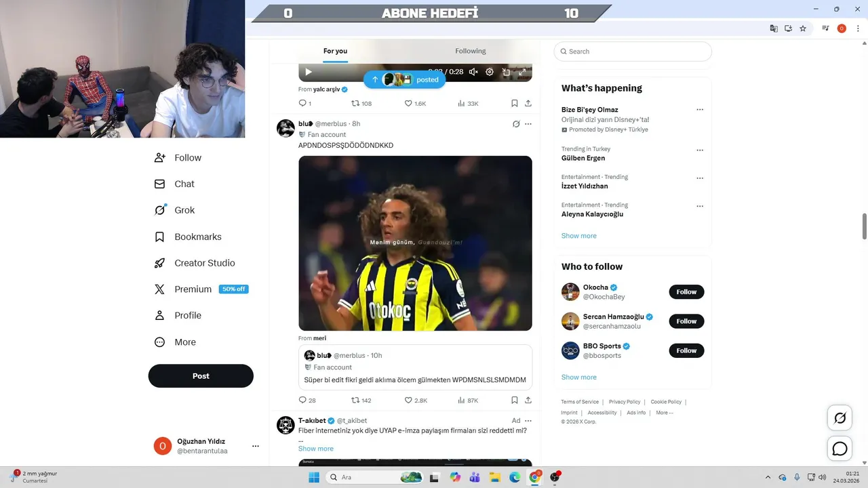Open Chat in the left sidebar
The image size is (868, 488).
click(x=174, y=184)
